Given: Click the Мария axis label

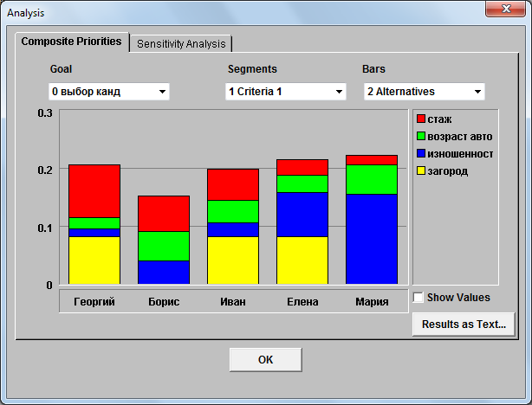Looking at the screenshot, I should click(x=372, y=302).
